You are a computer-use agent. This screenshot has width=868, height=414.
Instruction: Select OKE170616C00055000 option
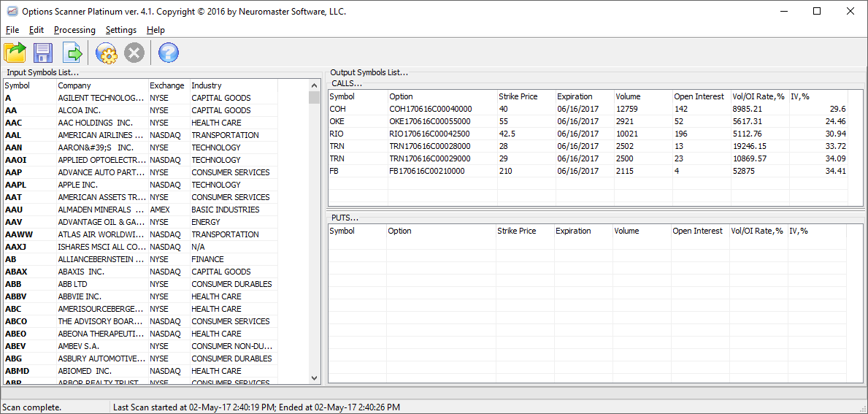click(430, 121)
